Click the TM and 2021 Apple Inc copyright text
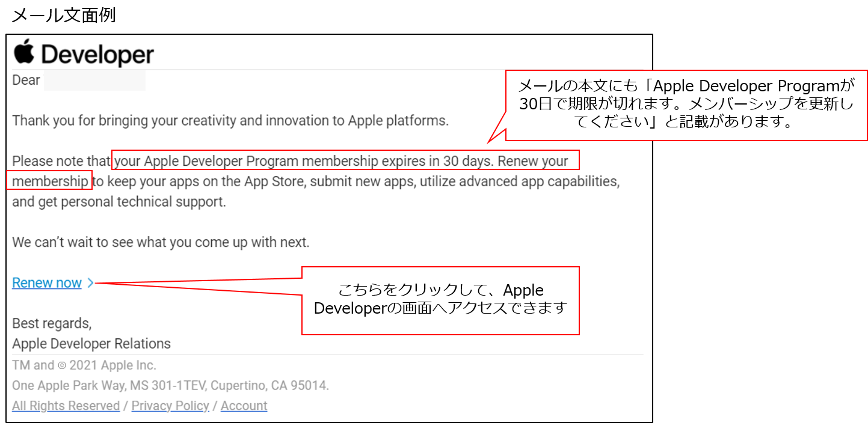868x423 pixels. (x=84, y=365)
